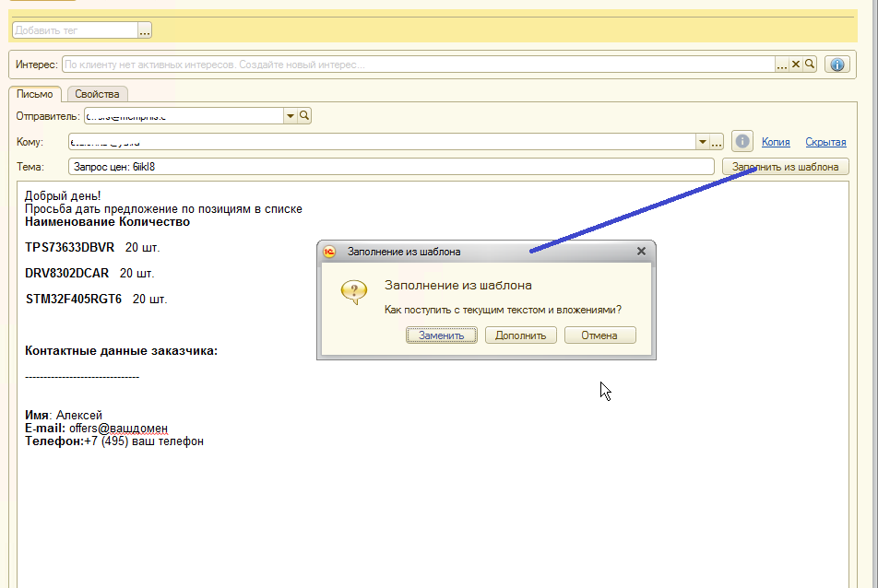Select the Письмо tab
Viewport: 878px width, 588px height.
coord(35,94)
